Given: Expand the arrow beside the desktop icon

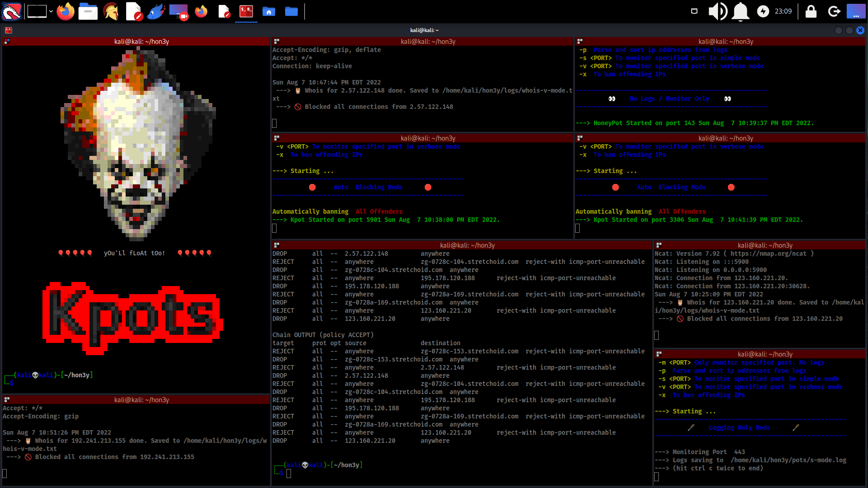Looking at the screenshot, I should point(51,11).
